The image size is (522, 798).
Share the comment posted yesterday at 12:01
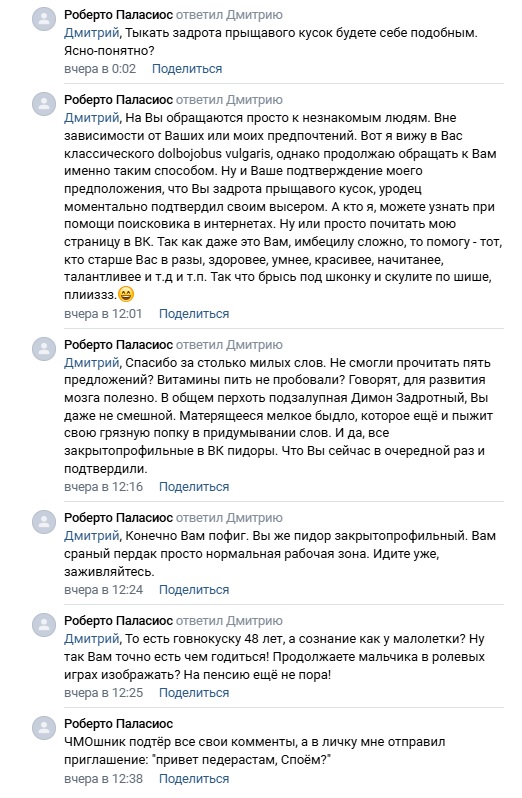click(194, 314)
